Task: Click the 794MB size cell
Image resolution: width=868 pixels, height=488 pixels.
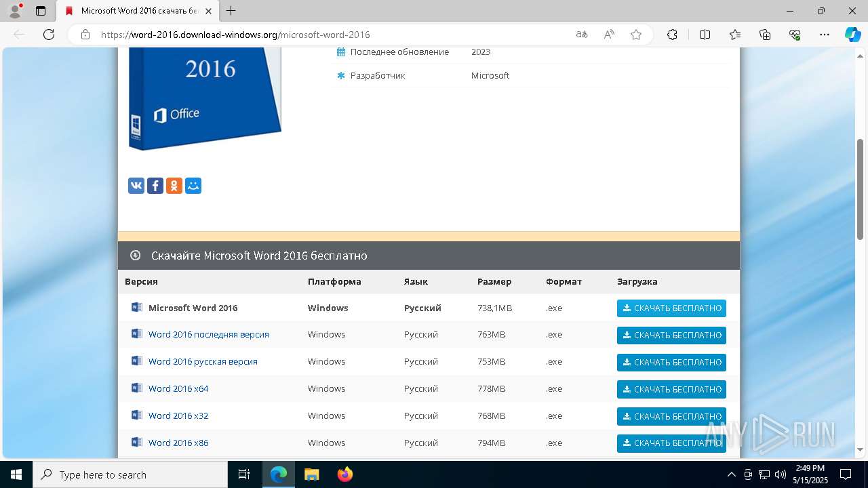Action: point(492,443)
